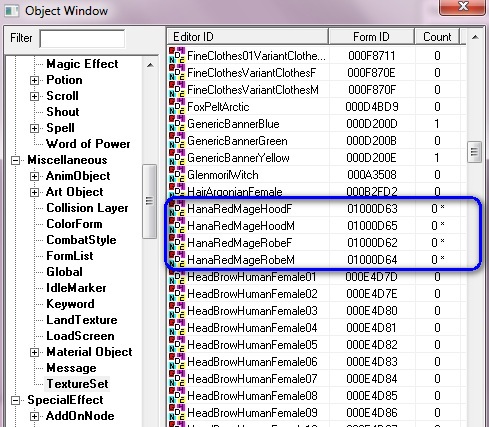Collapse the SpecialEffect category
This screenshot has width=489, height=427.
click(x=15, y=400)
